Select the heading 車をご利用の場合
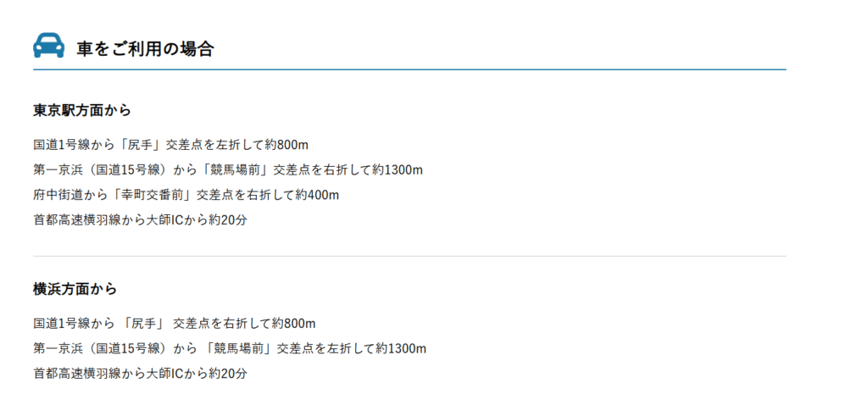Screen dimensions: 868x405 [145, 48]
